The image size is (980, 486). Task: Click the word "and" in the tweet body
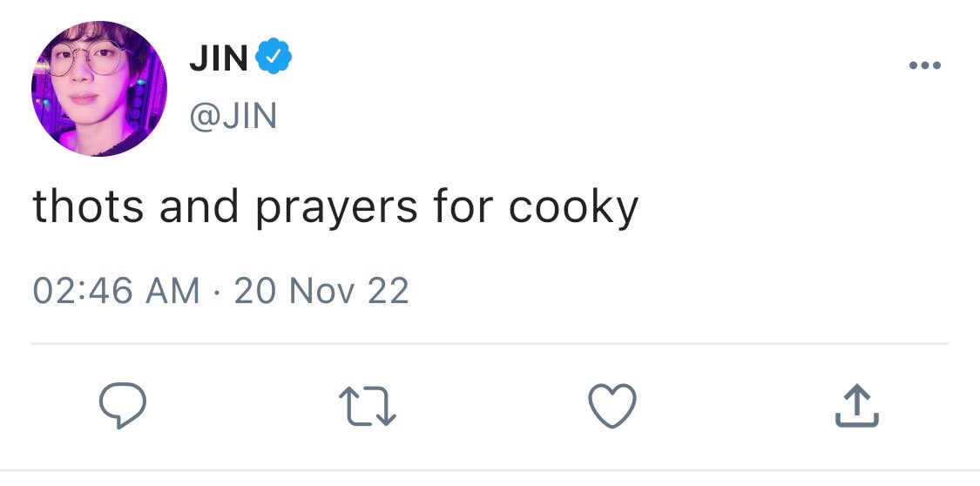pyautogui.click(x=199, y=206)
